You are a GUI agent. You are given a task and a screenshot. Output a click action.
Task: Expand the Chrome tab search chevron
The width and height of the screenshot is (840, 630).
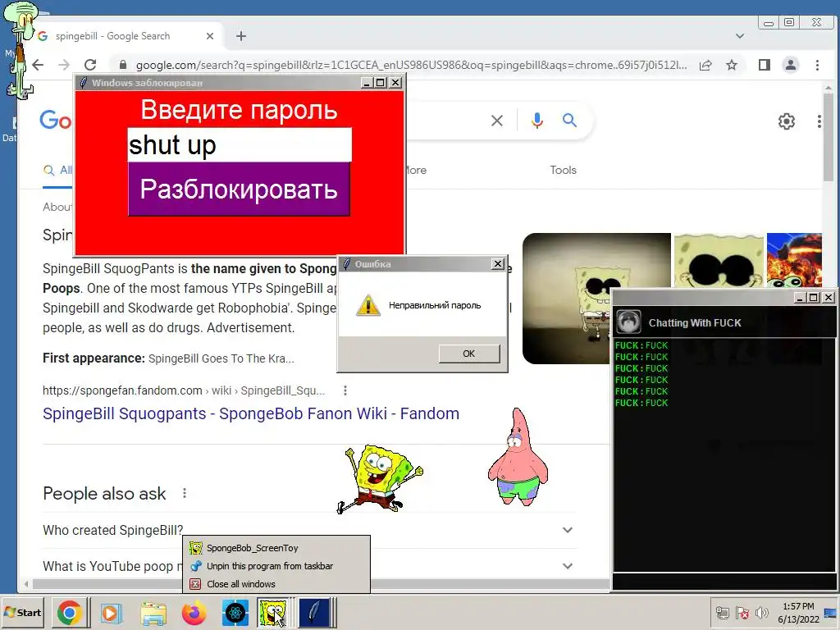[740, 36]
